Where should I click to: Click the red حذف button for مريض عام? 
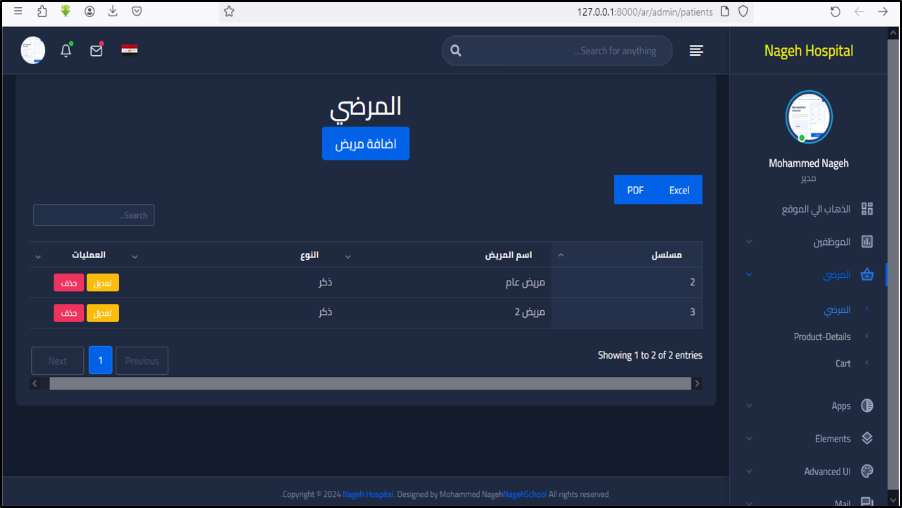pos(69,283)
